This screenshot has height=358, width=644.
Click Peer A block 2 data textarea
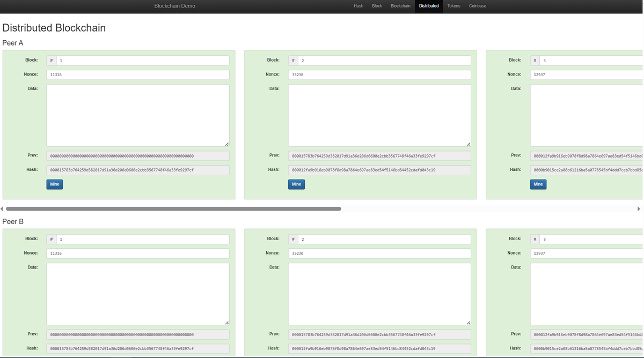click(x=379, y=115)
